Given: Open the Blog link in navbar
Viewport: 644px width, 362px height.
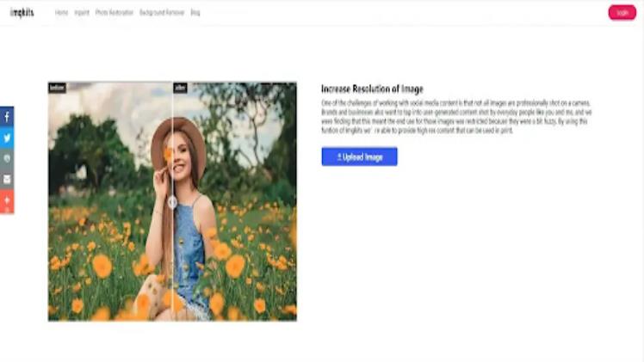Looking at the screenshot, I should (195, 13).
